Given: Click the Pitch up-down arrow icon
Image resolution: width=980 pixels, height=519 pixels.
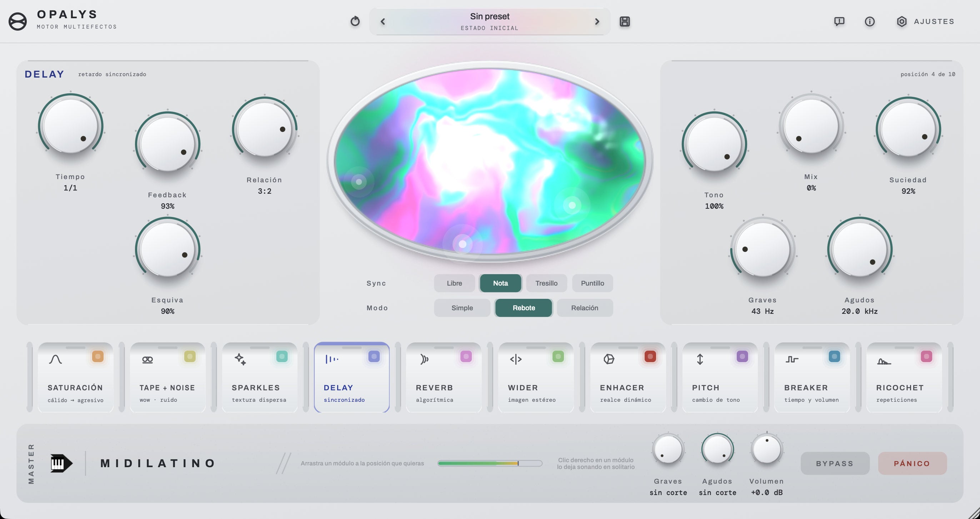Looking at the screenshot, I should point(700,359).
